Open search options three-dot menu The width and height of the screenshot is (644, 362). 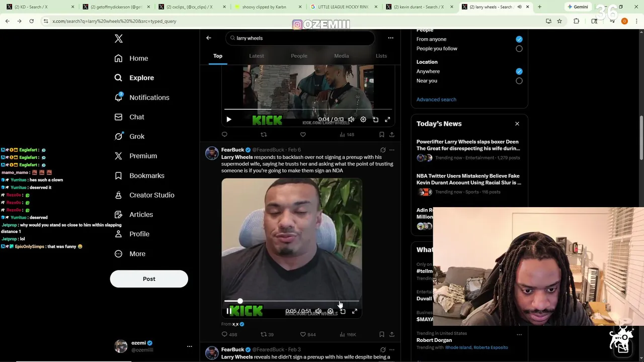390,38
